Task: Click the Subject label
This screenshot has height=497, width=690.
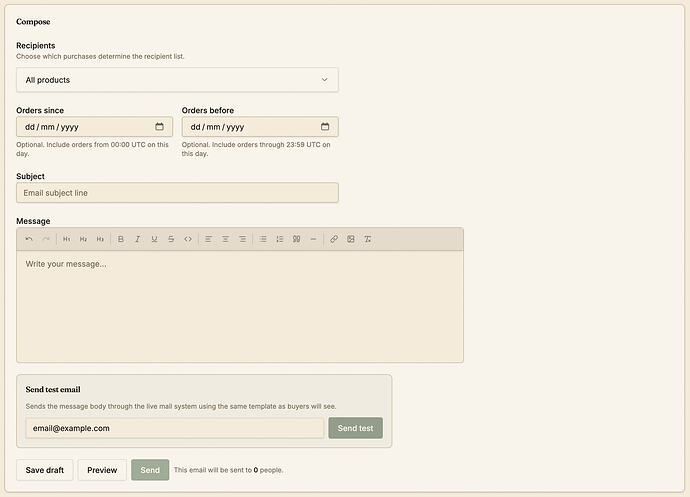Action: (x=30, y=176)
